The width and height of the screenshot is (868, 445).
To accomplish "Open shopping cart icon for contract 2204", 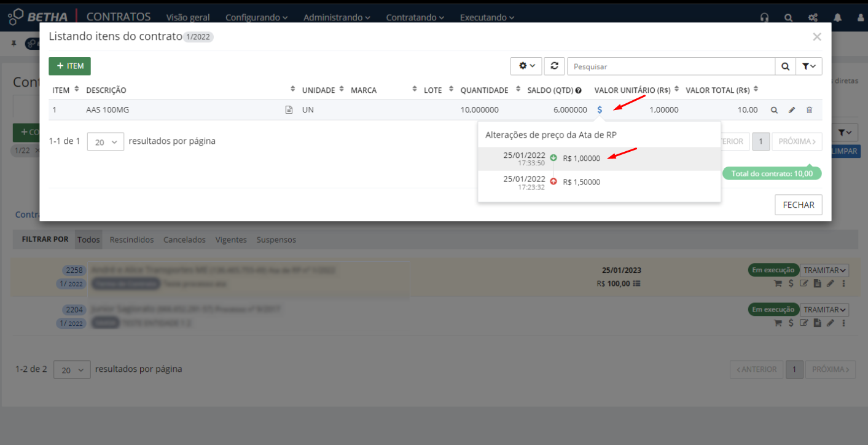I will [x=778, y=323].
